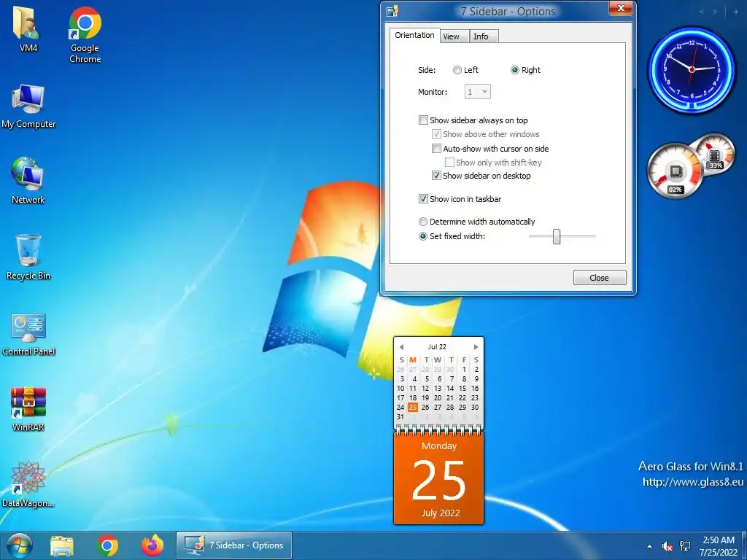The height and width of the screenshot is (560, 747).
Task: Click the 7 Sidebar Options title bar icon
Action: point(392,10)
